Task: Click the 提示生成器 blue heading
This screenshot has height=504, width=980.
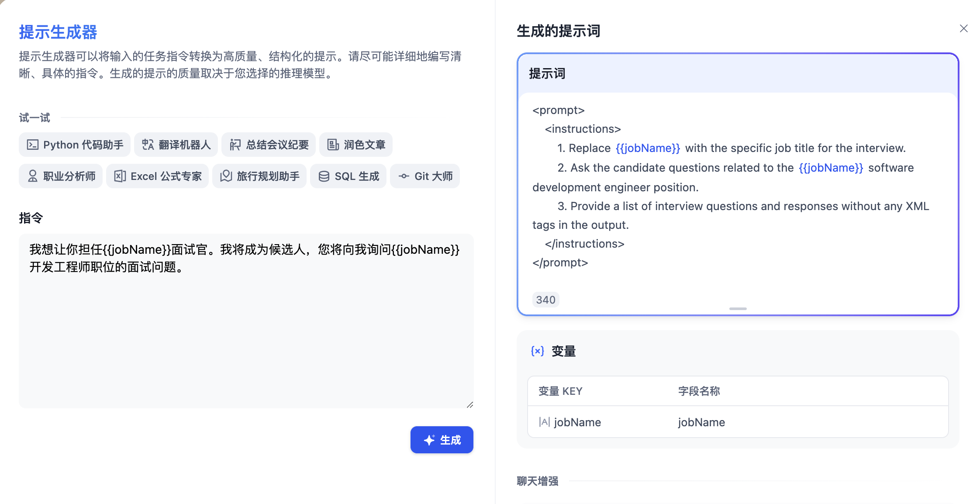Action: point(58,32)
